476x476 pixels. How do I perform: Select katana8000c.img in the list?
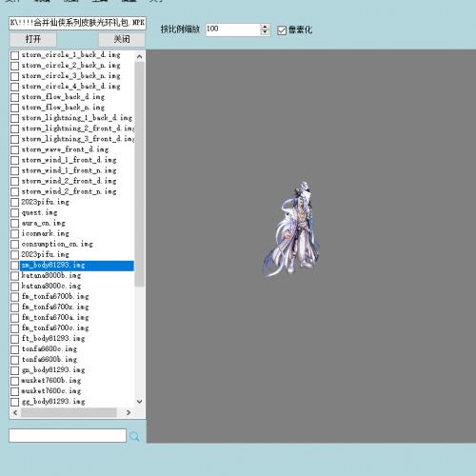tap(51, 286)
